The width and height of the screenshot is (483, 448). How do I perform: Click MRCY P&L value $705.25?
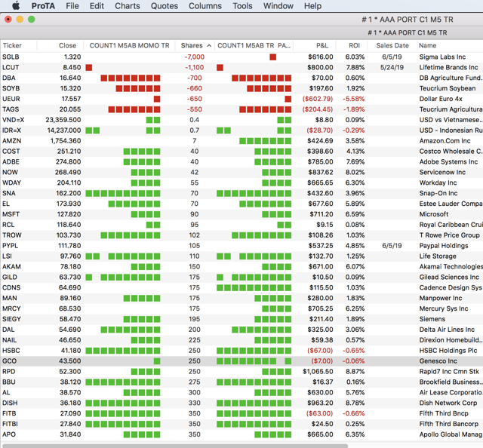320,308
